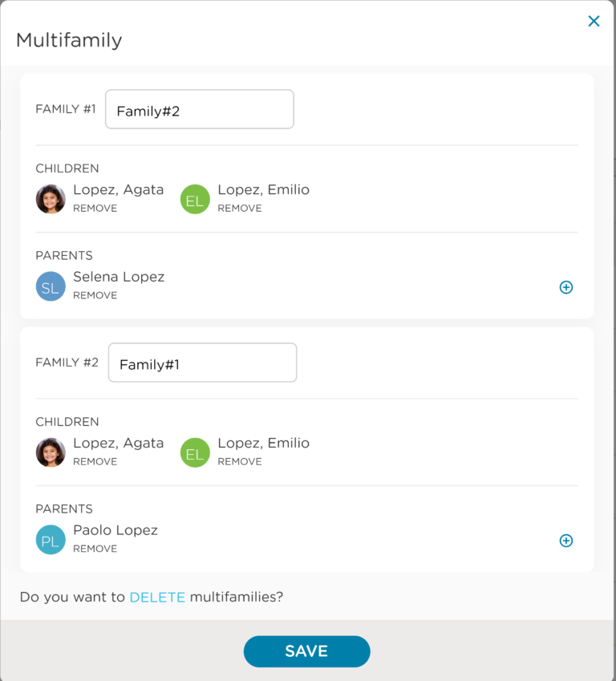Close the Multifamily dialog with X

tap(594, 22)
